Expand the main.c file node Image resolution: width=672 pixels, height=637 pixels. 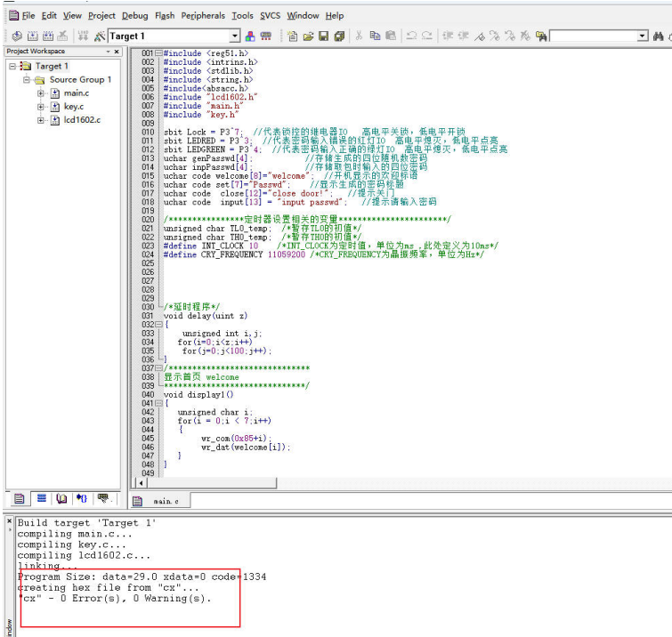pyautogui.click(x=41, y=93)
